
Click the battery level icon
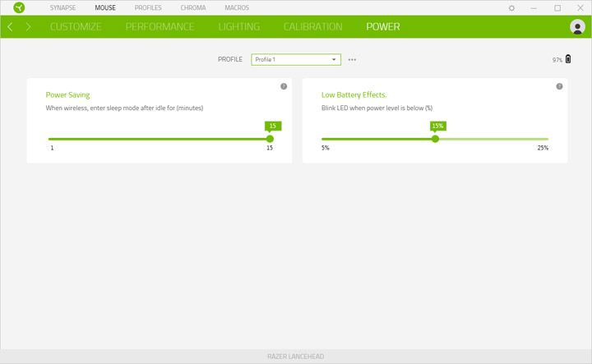pyautogui.click(x=568, y=59)
